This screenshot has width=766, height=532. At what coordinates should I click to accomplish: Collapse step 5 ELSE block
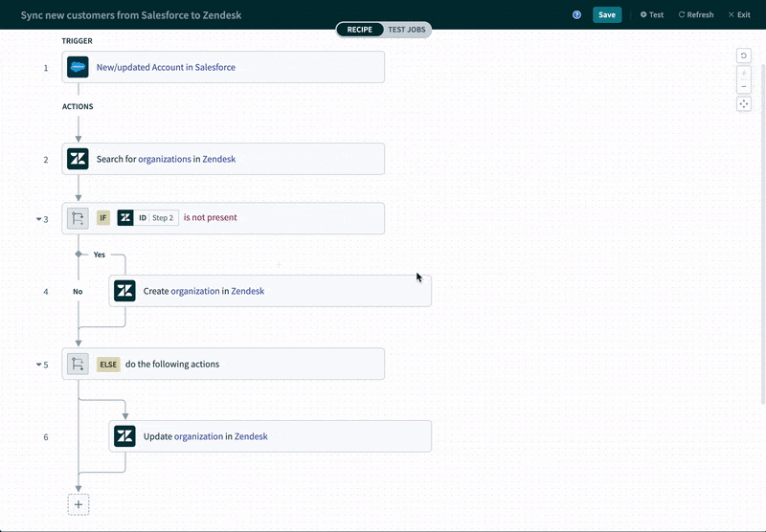(38, 365)
